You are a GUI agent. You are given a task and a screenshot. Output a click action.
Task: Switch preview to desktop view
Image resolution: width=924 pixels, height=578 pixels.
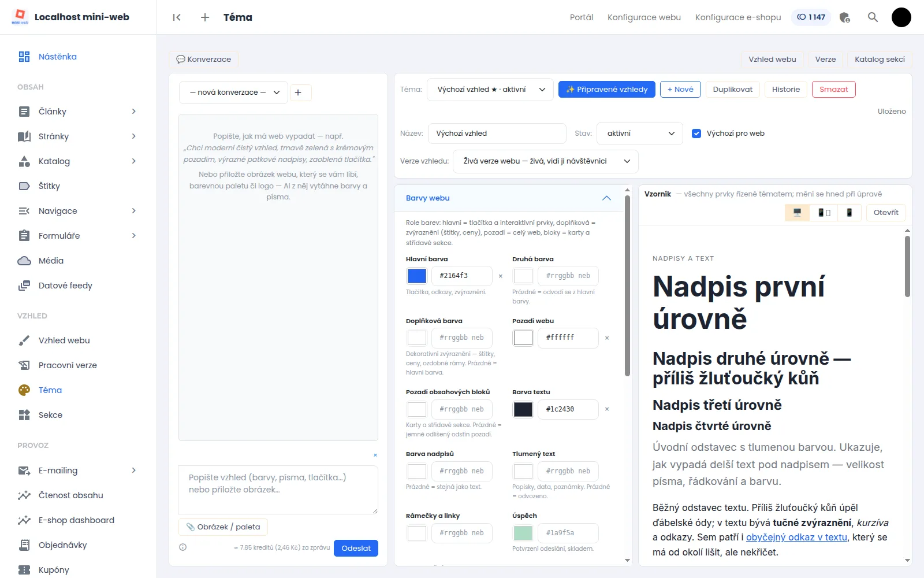pos(798,213)
